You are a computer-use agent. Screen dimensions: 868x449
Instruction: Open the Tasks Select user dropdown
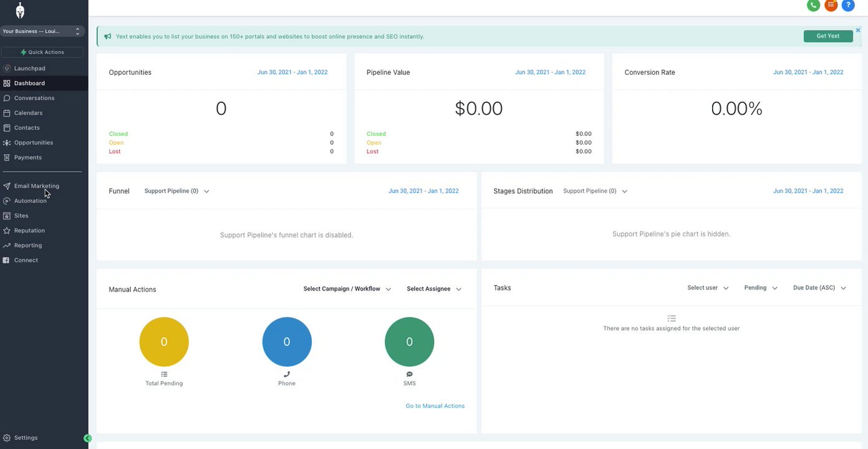(708, 287)
